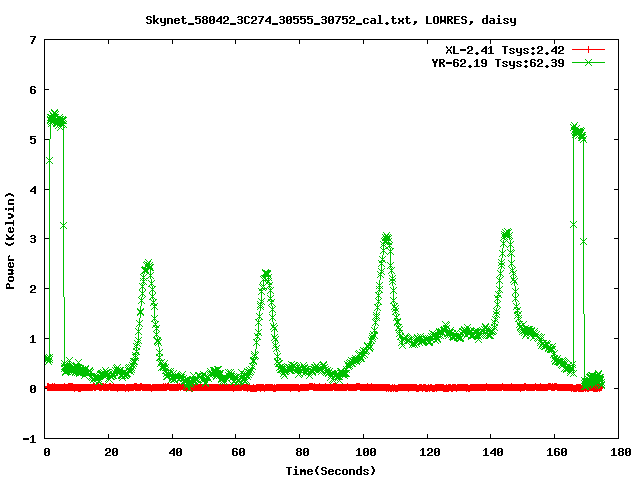This screenshot has height=480, width=640.
Task: Click the x-axis tick label 180
Action: click(x=620, y=452)
